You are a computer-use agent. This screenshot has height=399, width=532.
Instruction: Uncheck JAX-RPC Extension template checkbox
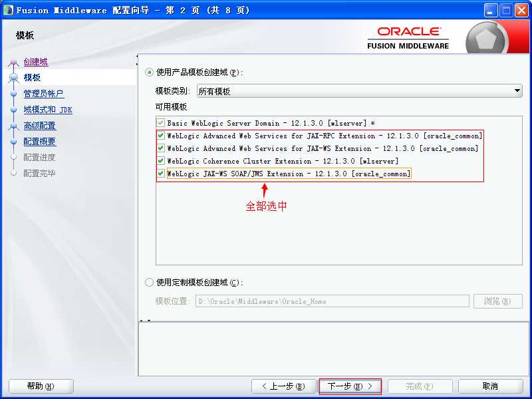tap(161, 136)
